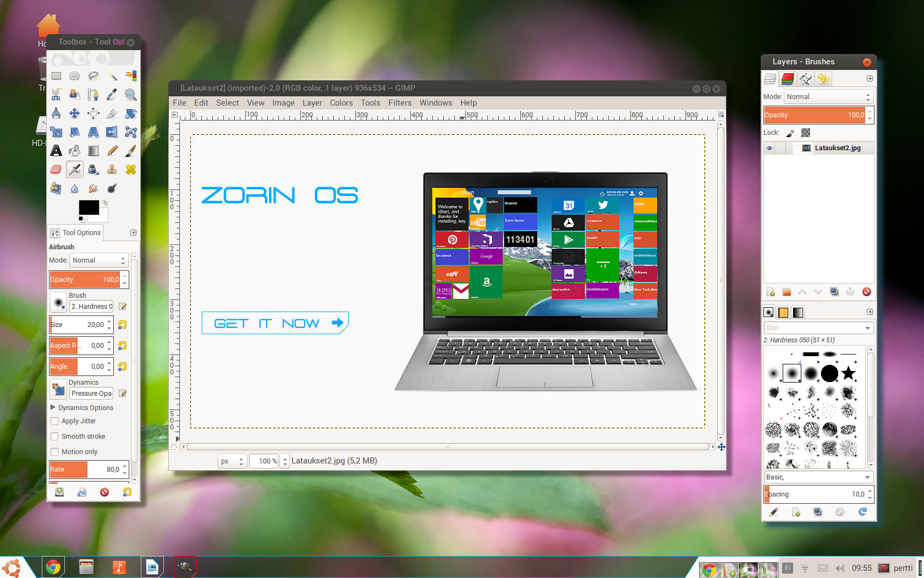This screenshot has width=924, height=578.
Task: Select the Ellipse Select tool
Action: (75, 76)
